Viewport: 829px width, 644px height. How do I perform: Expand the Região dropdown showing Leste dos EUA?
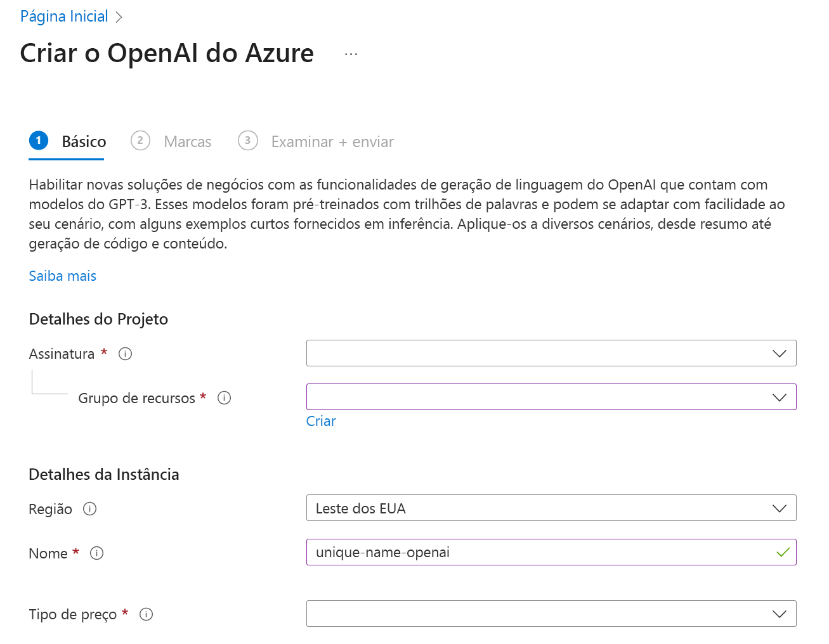(551, 508)
